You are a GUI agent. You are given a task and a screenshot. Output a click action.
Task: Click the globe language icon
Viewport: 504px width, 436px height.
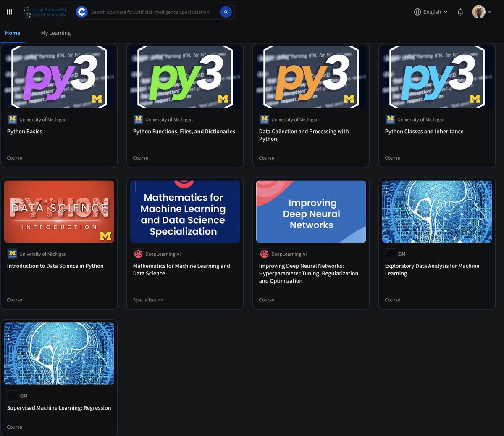[x=417, y=12]
